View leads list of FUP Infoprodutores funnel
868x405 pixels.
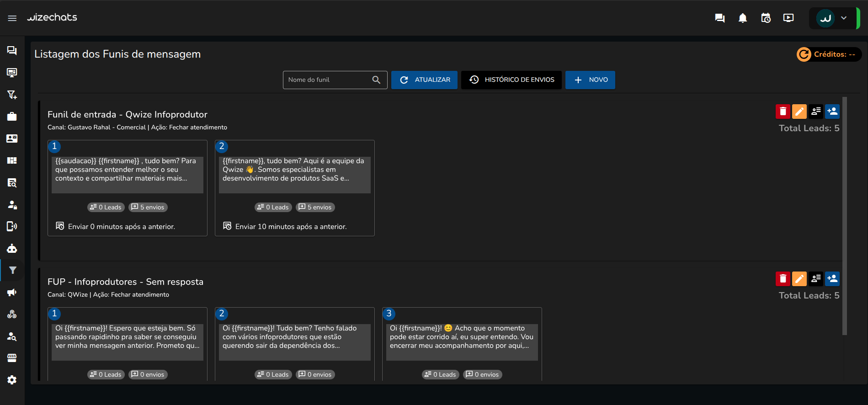pos(816,278)
